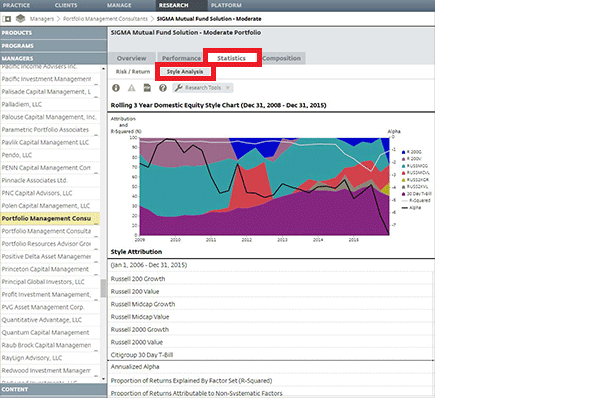Go to Portfolio Management Consultants breadcrumb
590x402 pixels.
point(105,18)
